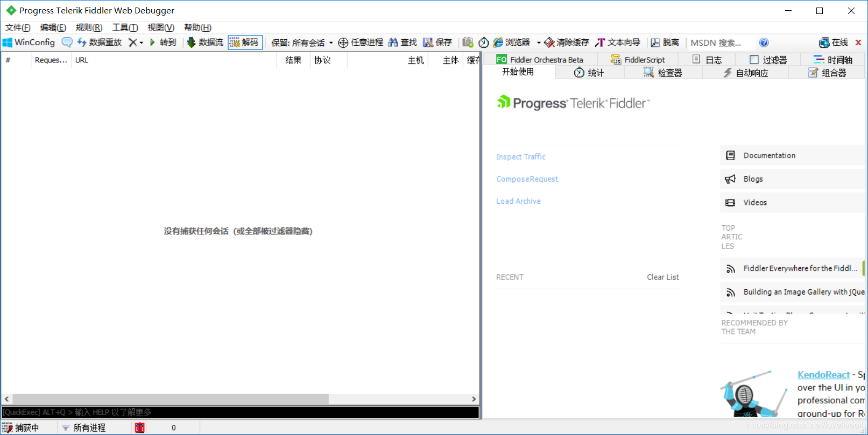
Task: Switch to 统计 statistics tab
Action: (589, 73)
